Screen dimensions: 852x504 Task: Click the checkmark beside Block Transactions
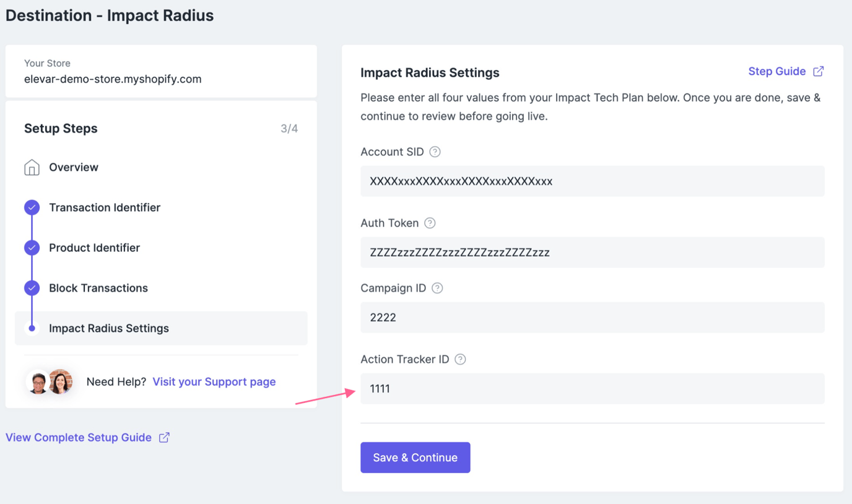32,287
